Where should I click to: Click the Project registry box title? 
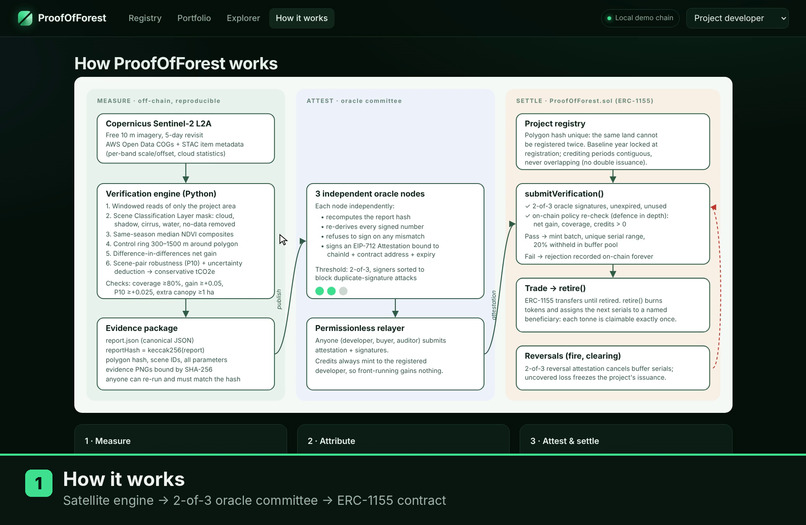[555, 123]
